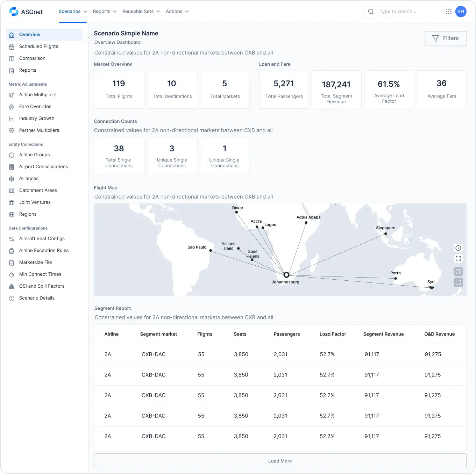Select the Scenarios tab in top navigation
476x474 pixels.
(72, 12)
